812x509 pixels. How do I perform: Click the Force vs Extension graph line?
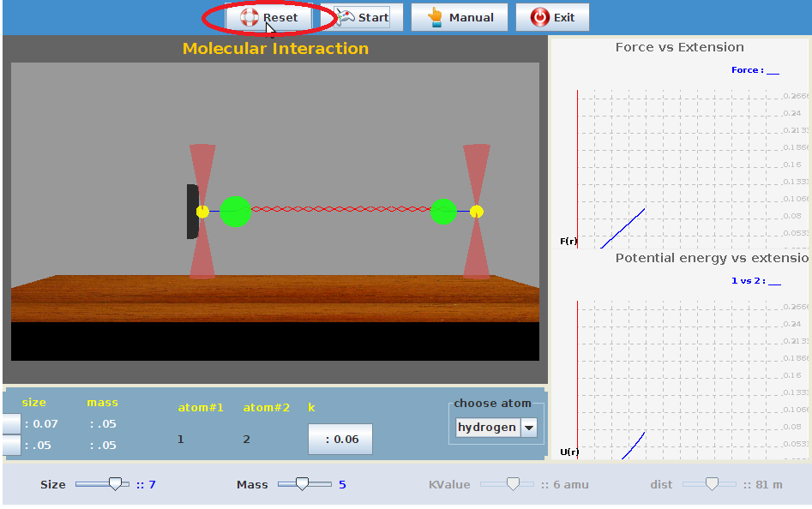coord(623,228)
